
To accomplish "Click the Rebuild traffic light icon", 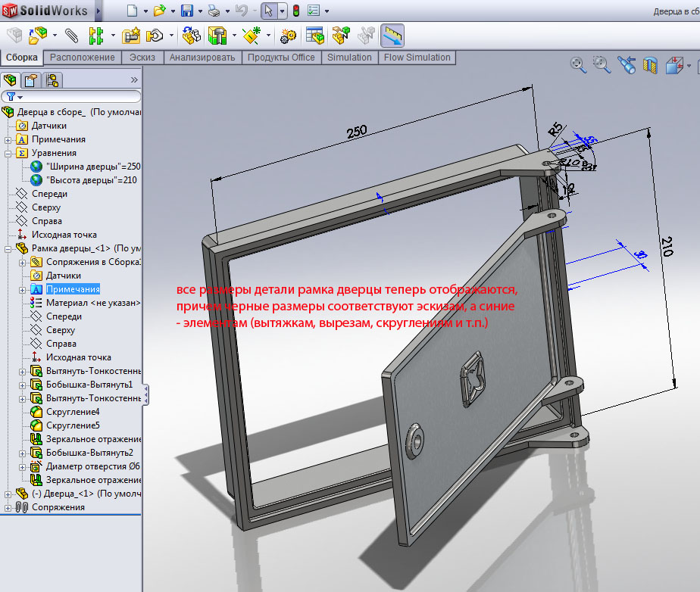I will 295,11.
